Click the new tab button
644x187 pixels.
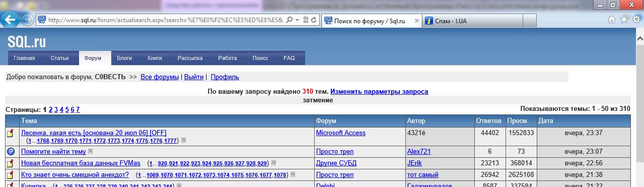point(530,21)
